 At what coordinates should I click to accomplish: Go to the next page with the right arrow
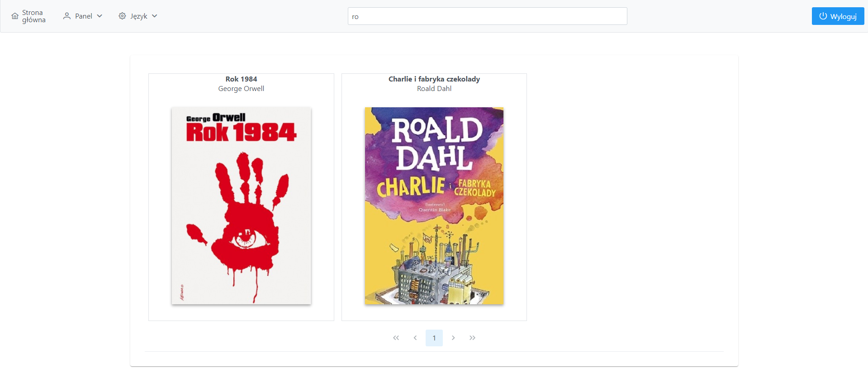pyautogui.click(x=453, y=338)
